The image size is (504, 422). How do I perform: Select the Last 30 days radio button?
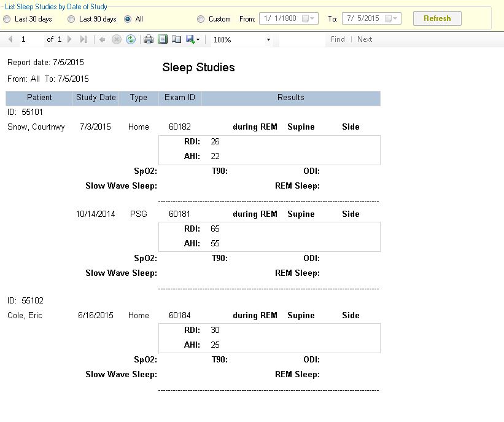[7, 18]
